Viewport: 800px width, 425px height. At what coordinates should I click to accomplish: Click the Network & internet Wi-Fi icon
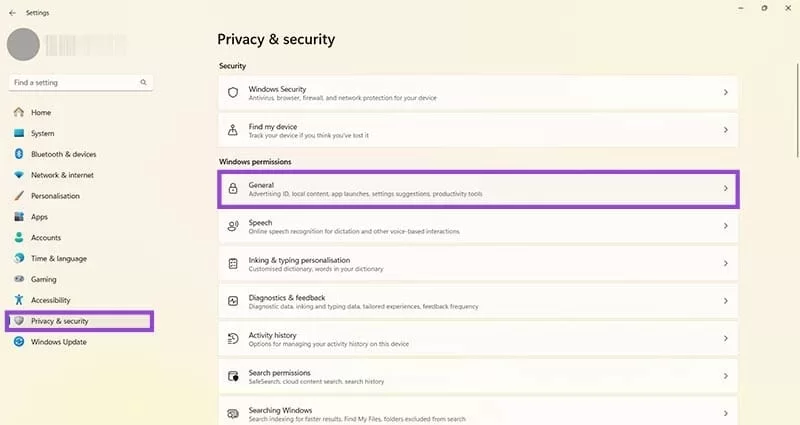(18, 175)
